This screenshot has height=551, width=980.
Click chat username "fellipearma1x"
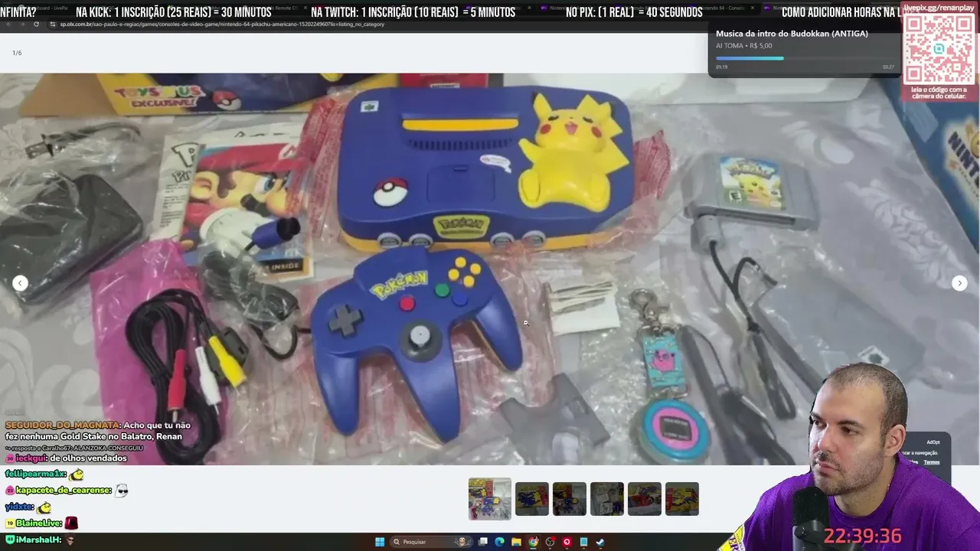(x=36, y=474)
